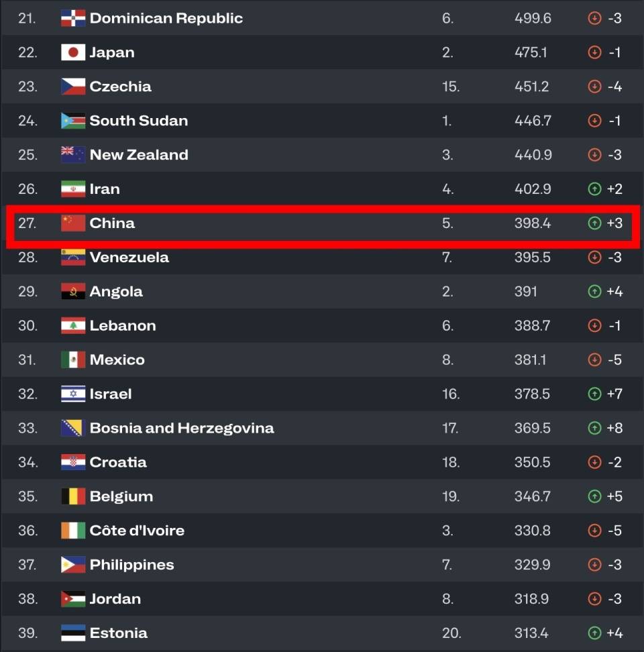Open the Dominican Republic team link

(x=166, y=18)
